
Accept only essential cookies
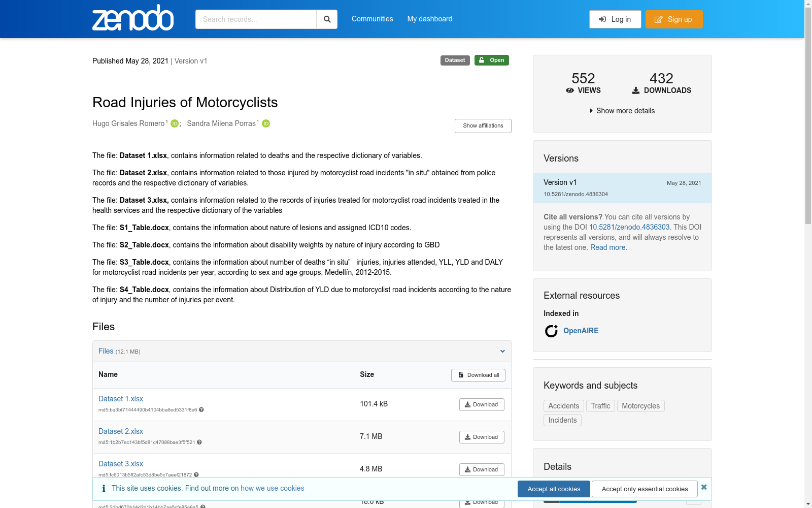645,489
